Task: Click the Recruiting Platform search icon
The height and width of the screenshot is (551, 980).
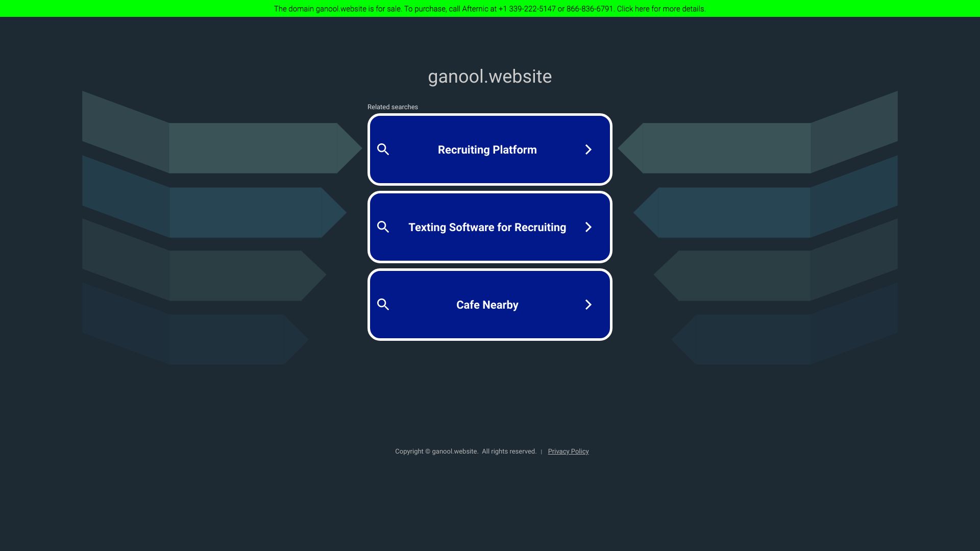Action: [x=383, y=149]
